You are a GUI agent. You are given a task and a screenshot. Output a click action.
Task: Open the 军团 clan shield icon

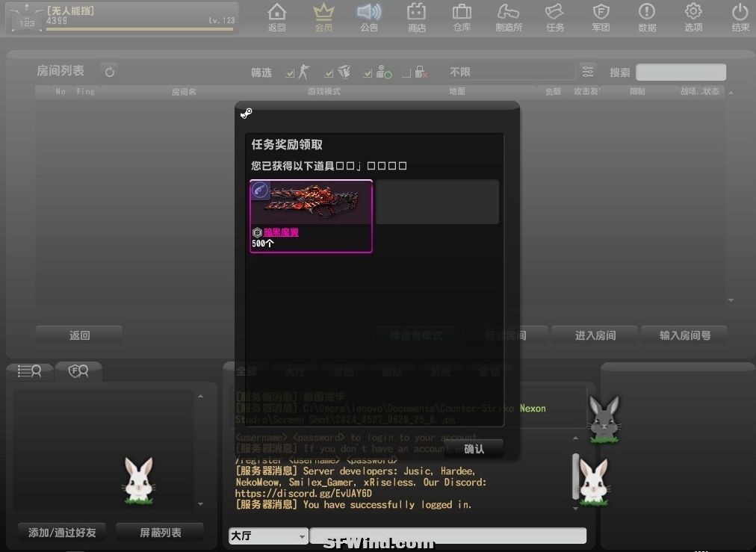pos(601,17)
